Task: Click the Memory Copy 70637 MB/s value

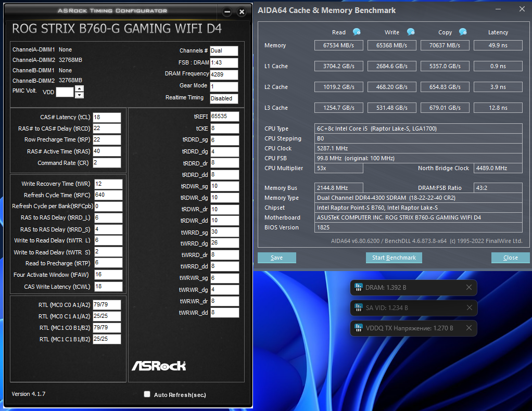Action: [x=445, y=45]
